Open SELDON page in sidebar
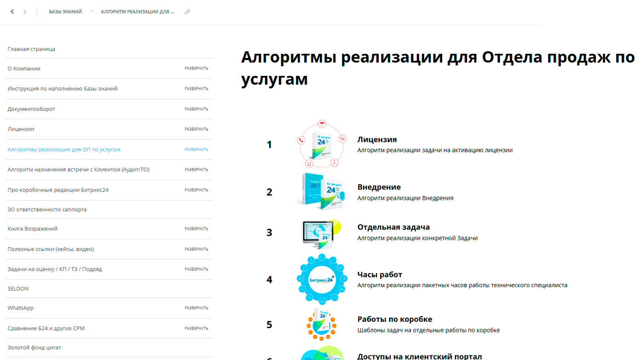Screen dimensions: 644x360 (18, 289)
